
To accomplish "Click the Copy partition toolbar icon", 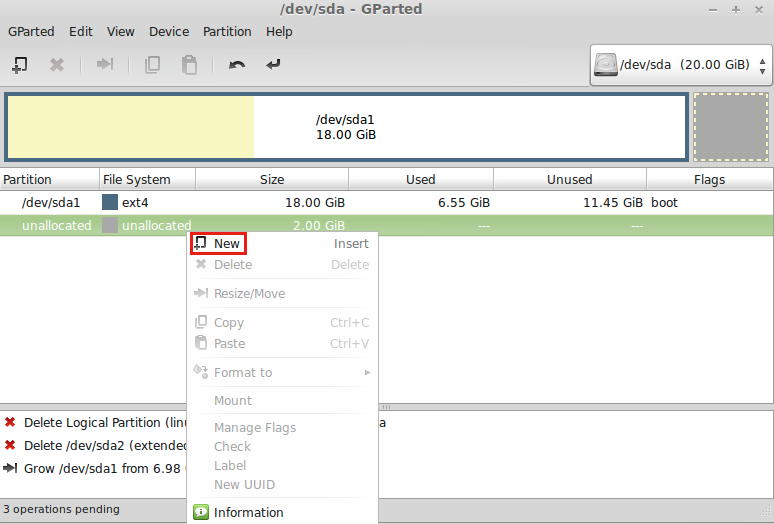I will [152, 65].
